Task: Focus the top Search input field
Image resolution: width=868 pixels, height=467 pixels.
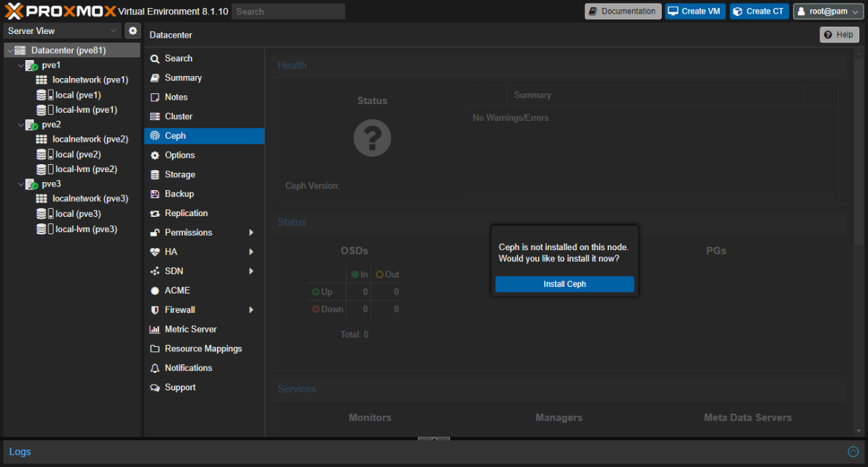Action: click(289, 12)
